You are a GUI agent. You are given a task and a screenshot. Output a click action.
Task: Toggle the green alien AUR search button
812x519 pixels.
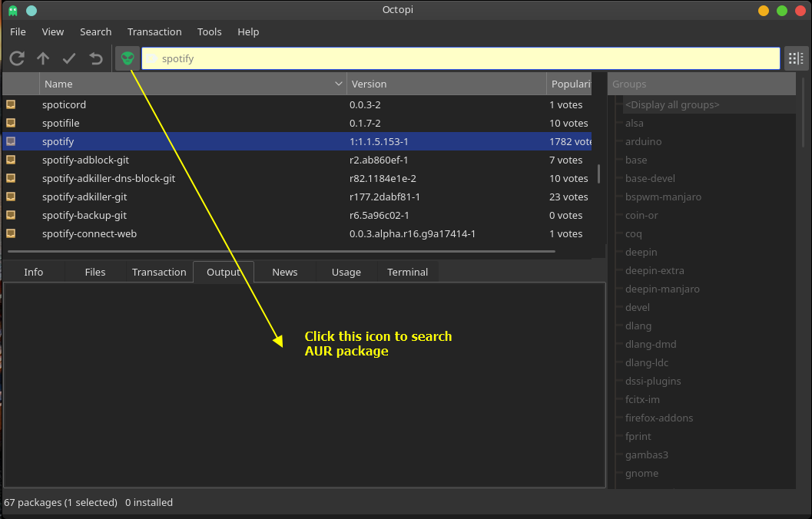pyautogui.click(x=128, y=58)
